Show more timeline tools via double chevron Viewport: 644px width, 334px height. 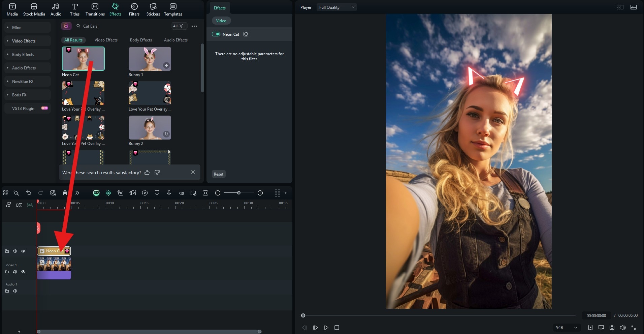77,193
